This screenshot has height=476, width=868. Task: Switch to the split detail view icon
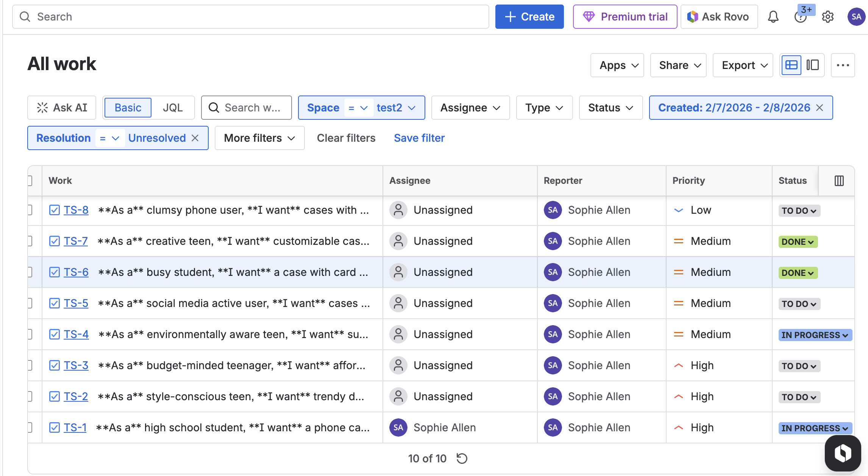tap(812, 65)
